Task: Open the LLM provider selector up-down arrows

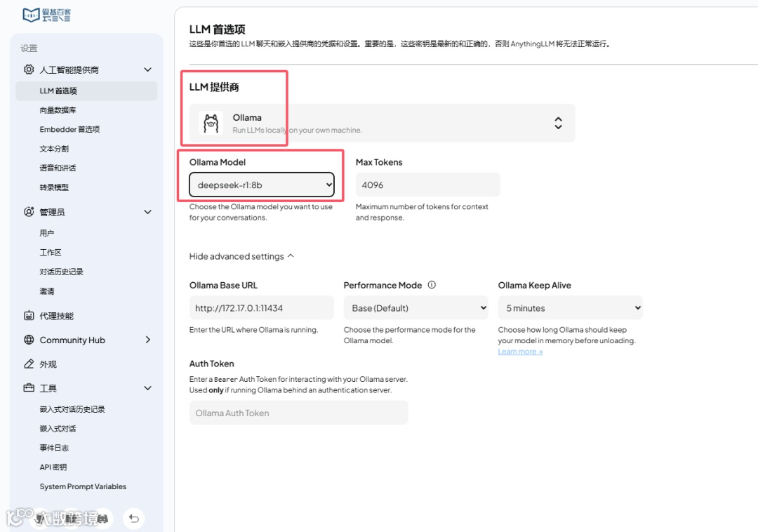Action: click(x=559, y=123)
